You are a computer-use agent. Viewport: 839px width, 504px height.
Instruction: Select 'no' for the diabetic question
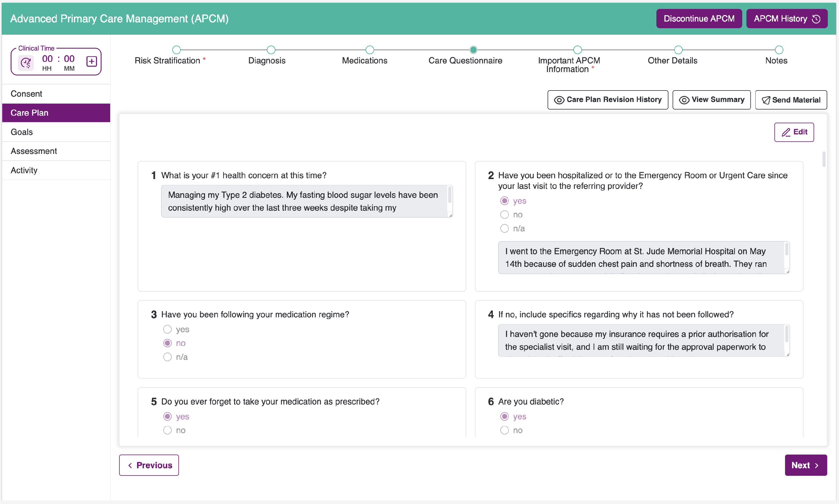tap(505, 430)
